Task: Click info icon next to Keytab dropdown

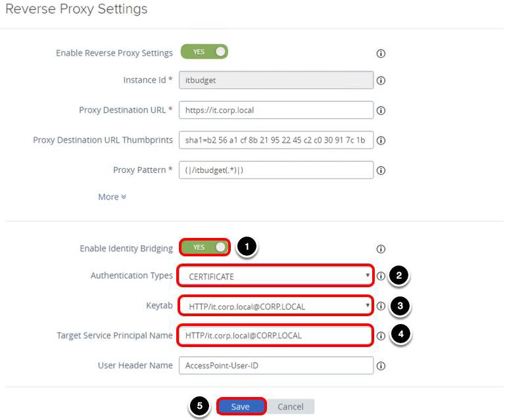Action: coord(380,306)
